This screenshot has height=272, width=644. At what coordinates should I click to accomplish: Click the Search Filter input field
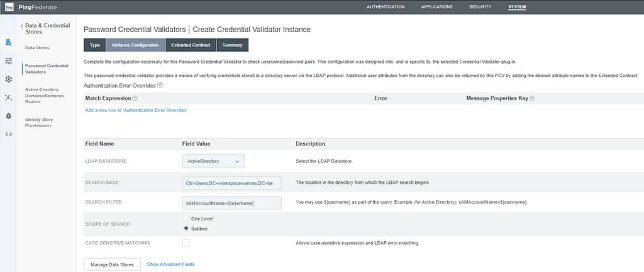pyautogui.click(x=231, y=203)
